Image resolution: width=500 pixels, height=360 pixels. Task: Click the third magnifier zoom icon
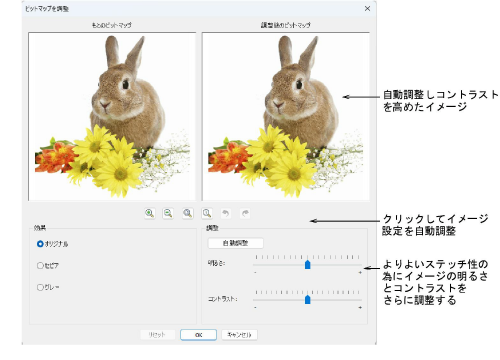pyautogui.click(x=188, y=213)
